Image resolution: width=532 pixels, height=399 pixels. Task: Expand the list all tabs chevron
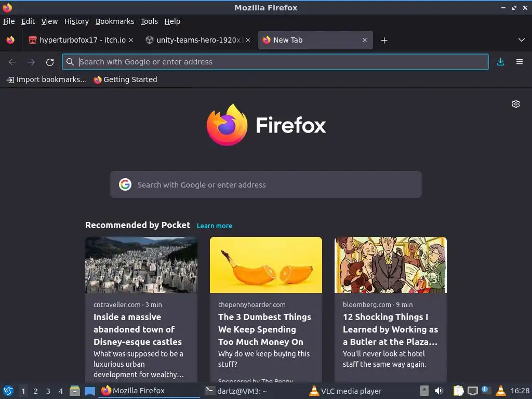522,40
